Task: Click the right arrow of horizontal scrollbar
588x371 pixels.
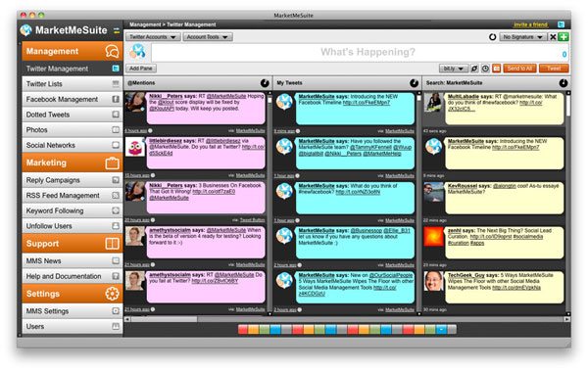Action: click(x=567, y=319)
